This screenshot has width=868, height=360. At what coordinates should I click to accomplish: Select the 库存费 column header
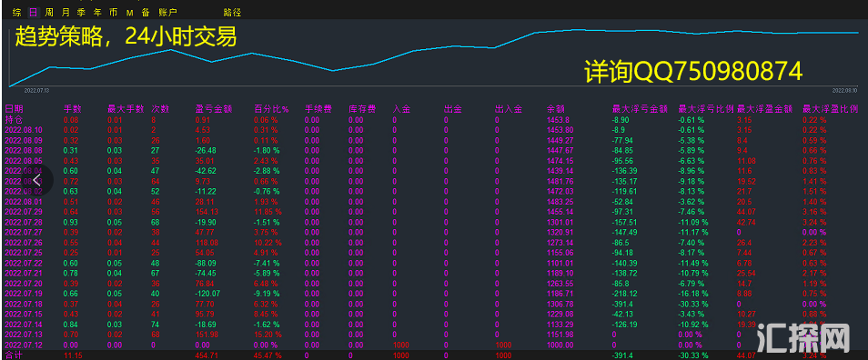pyautogui.click(x=363, y=109)
